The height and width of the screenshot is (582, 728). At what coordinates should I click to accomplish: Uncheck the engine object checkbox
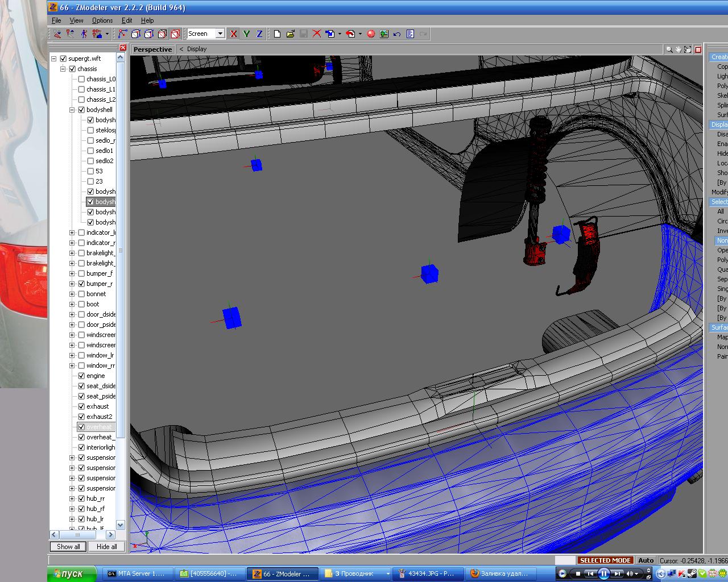(x=81, y=376)
